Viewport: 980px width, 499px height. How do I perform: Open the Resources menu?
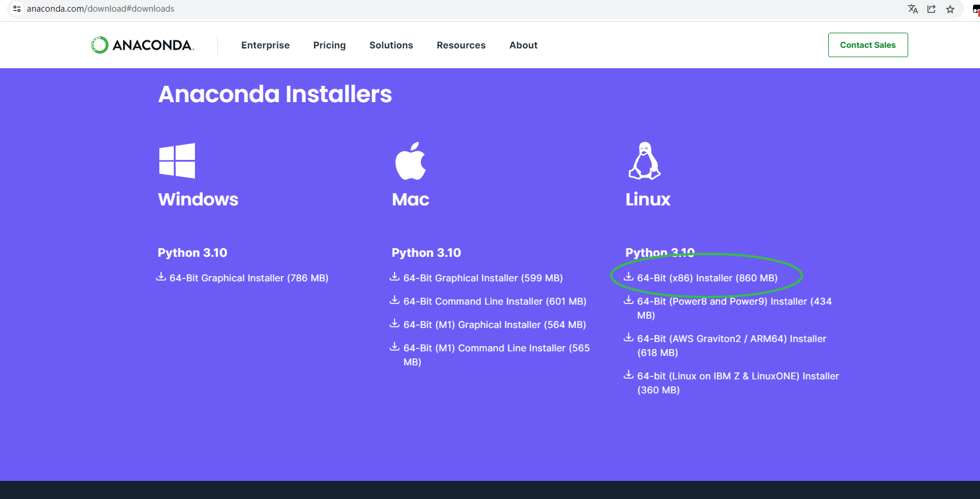click(x=461, y=45)
